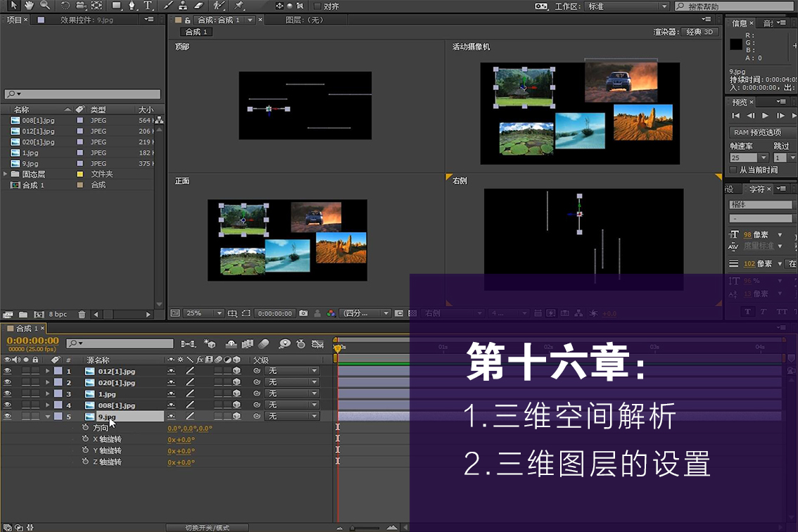798x532 pixels.
Task: Select the Pen tool
Action: pos(132,6)
